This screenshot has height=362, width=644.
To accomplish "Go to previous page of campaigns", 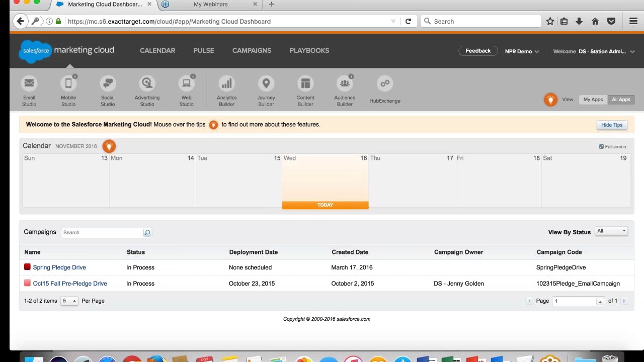I will [529, 301].
